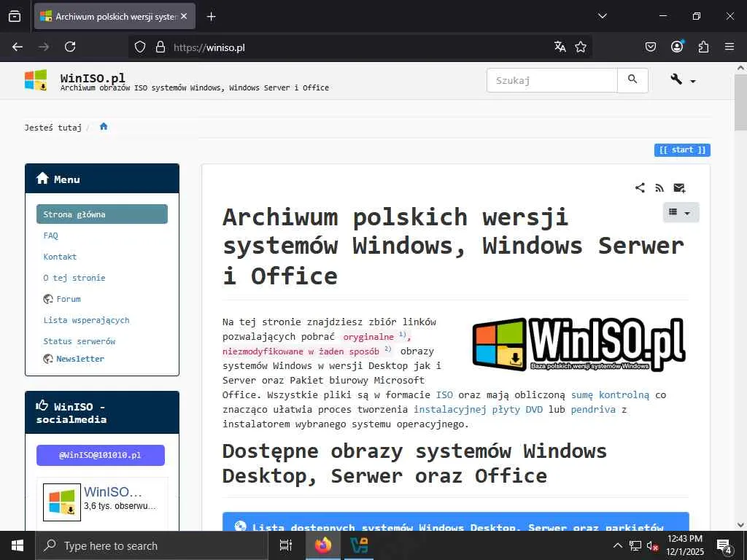Open the Windows Start menu
Image resolution: width=747 pixels, height=560 pixels.
point(18,545)
